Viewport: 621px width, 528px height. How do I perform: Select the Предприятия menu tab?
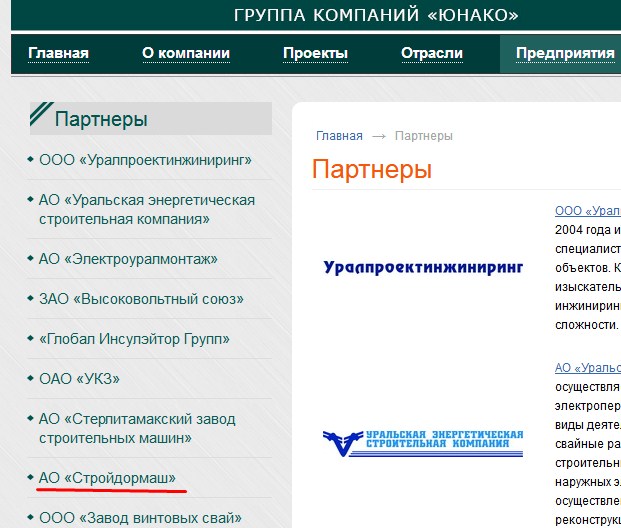click(565, 53)
